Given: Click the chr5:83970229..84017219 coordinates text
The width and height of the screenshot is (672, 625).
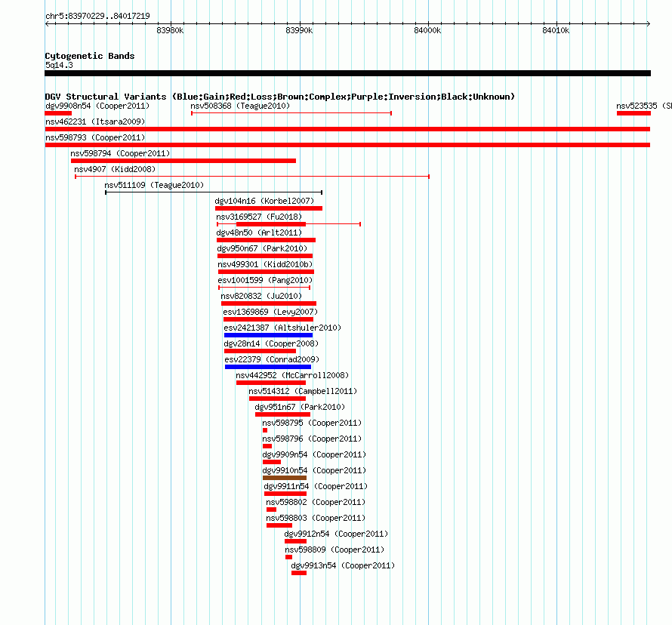Looking at the screenshot, I should pos(97,16).
